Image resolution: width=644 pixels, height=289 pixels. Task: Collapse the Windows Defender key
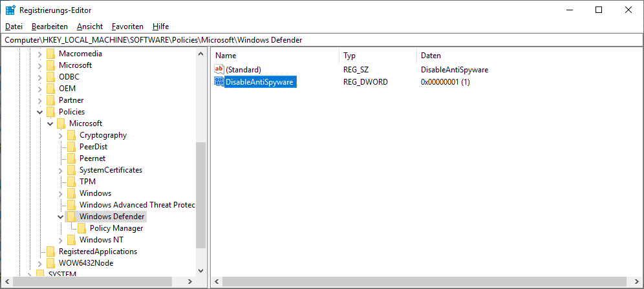61,217
